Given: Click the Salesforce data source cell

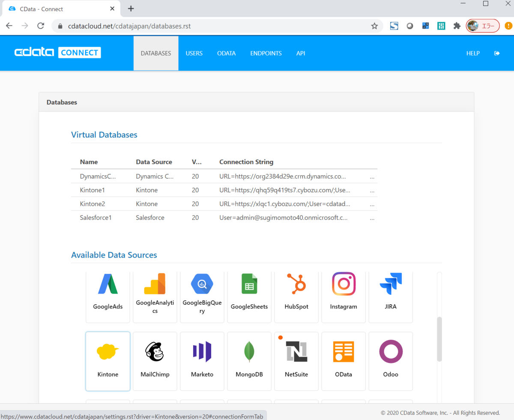Looking at the screenshot, I should click(x=150, y=217).
